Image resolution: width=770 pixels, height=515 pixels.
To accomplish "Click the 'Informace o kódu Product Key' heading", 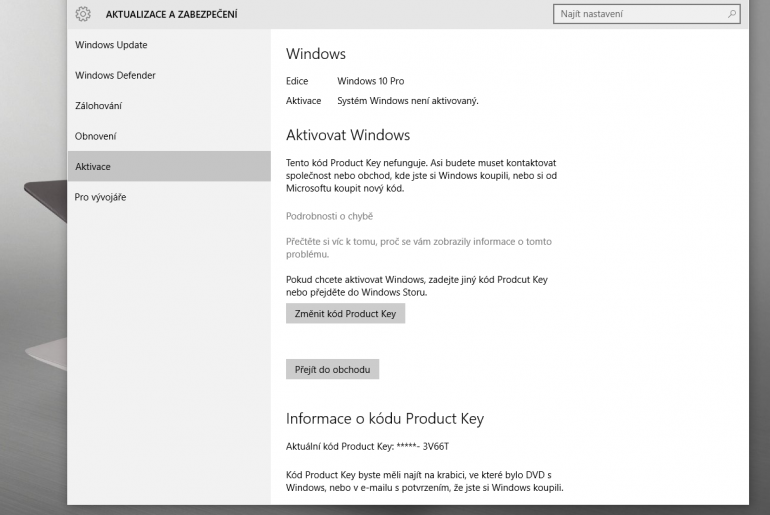I will (x=384, y=419).
